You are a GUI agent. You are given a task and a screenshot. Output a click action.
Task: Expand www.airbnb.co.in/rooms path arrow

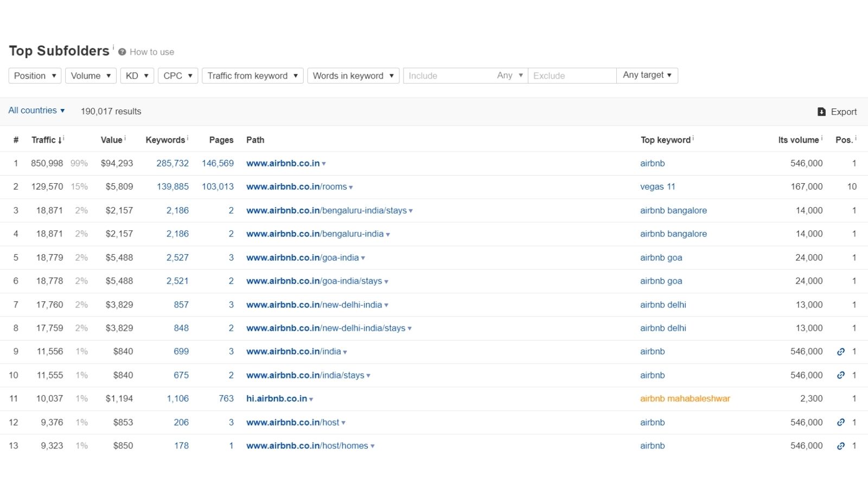tap(351, 187)
